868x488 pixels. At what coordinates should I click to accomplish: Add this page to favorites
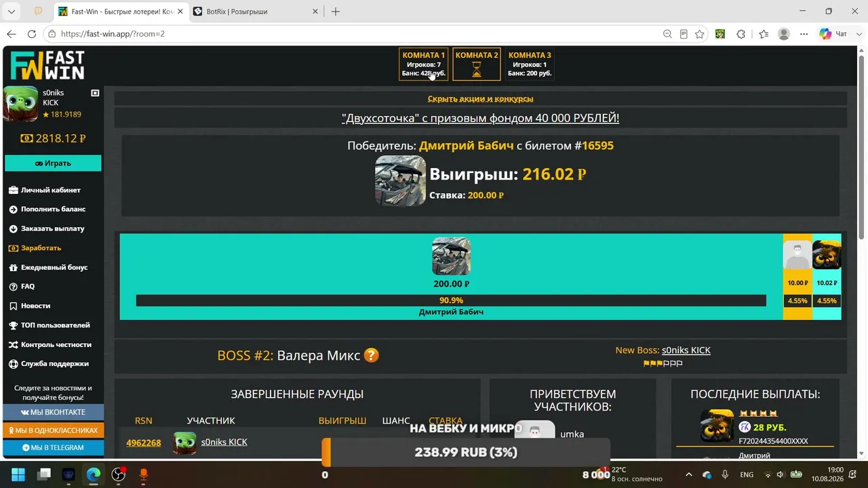[700, 34]
